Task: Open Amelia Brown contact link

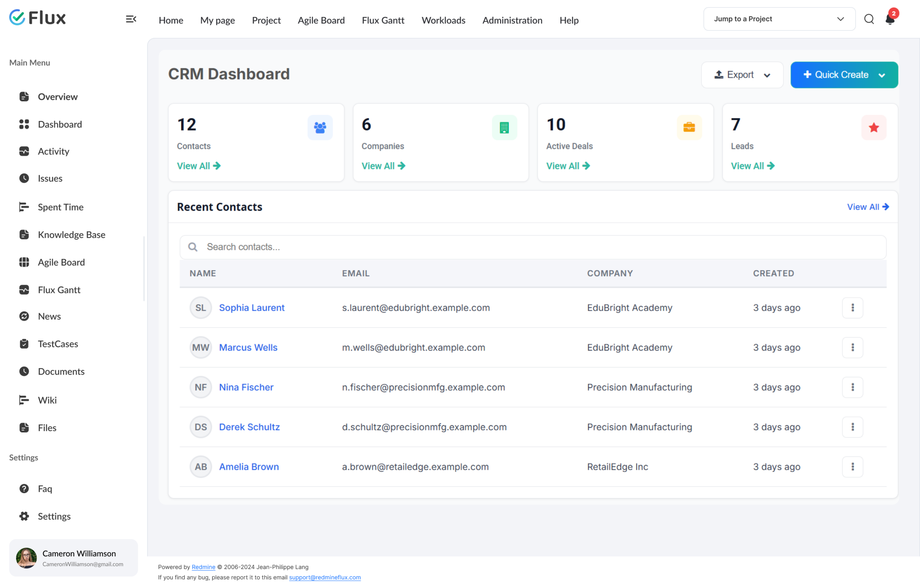Action: [x=249, y=467]
